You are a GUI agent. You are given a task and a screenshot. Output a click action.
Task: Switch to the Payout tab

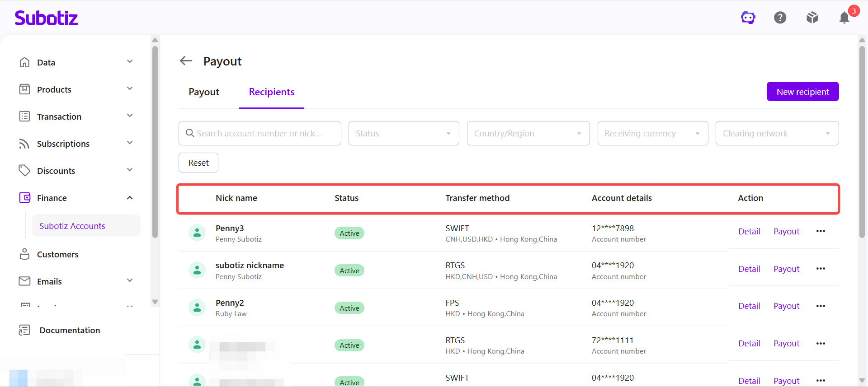(204, 92)
